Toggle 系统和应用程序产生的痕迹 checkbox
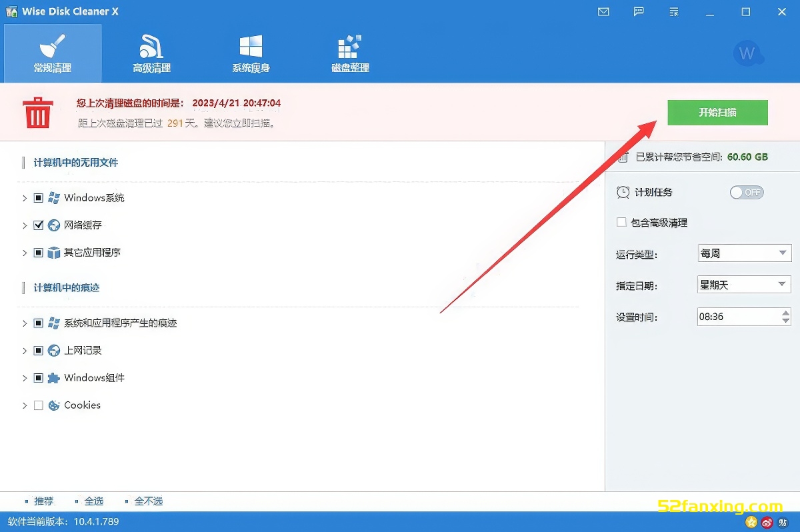Viewport: 800px width, 532px height. (38, 323)
